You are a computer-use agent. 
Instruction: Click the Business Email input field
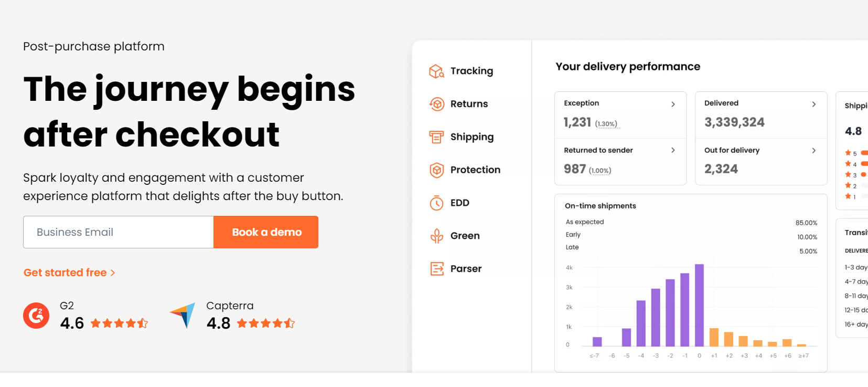(x=118, y=232)
